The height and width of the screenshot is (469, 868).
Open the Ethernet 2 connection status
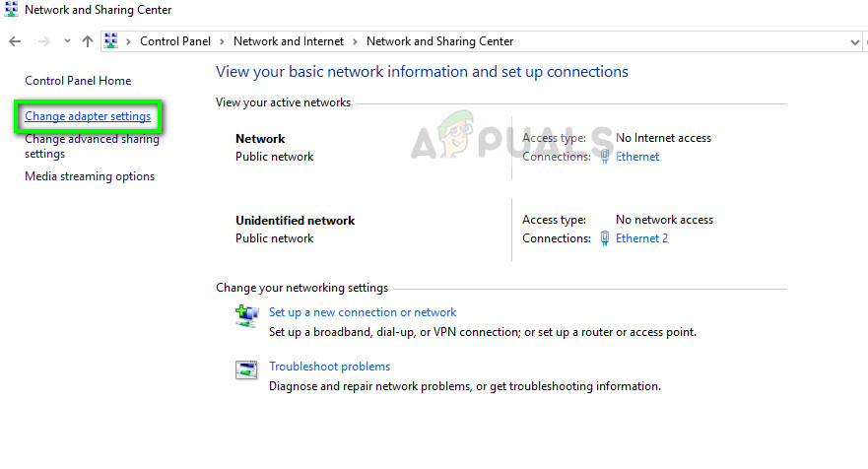[641, 238]
